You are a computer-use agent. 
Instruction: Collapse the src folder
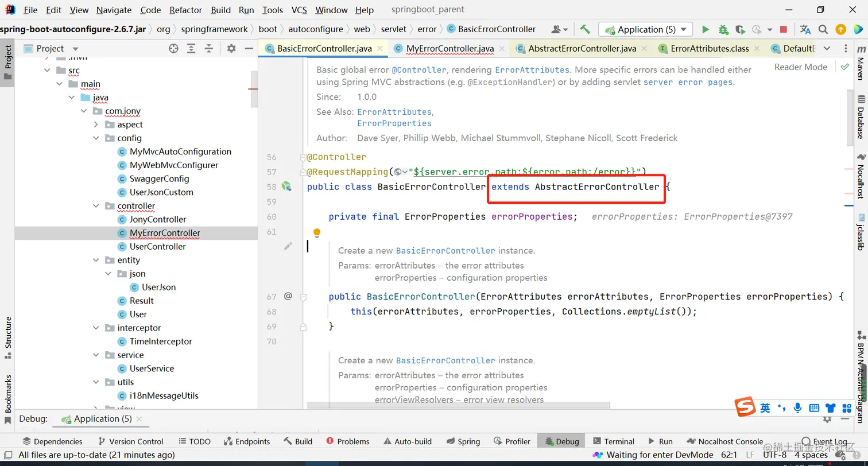tap(48, 71)
